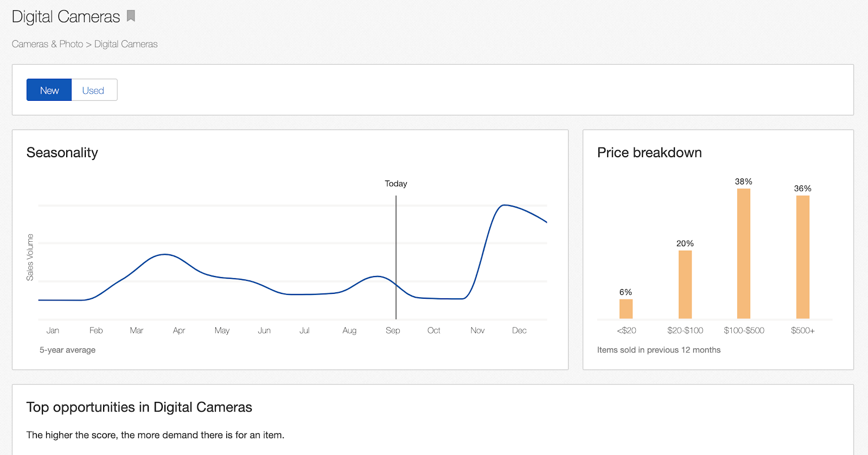
Task: Click the $20-$100 price range label
Action: (685, 330)
